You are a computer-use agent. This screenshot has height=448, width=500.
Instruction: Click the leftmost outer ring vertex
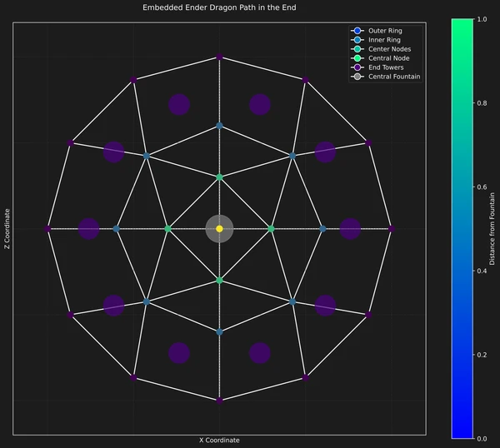(47, 229)
